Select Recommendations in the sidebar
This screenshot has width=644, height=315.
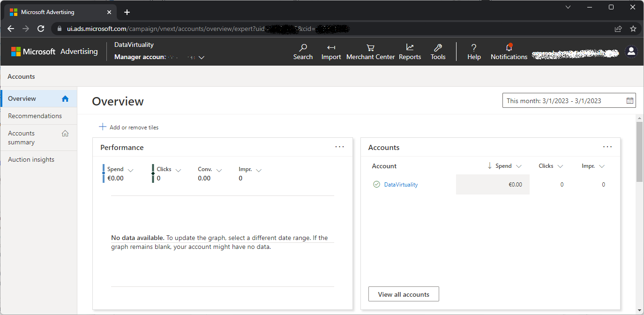tap(35, 116)
